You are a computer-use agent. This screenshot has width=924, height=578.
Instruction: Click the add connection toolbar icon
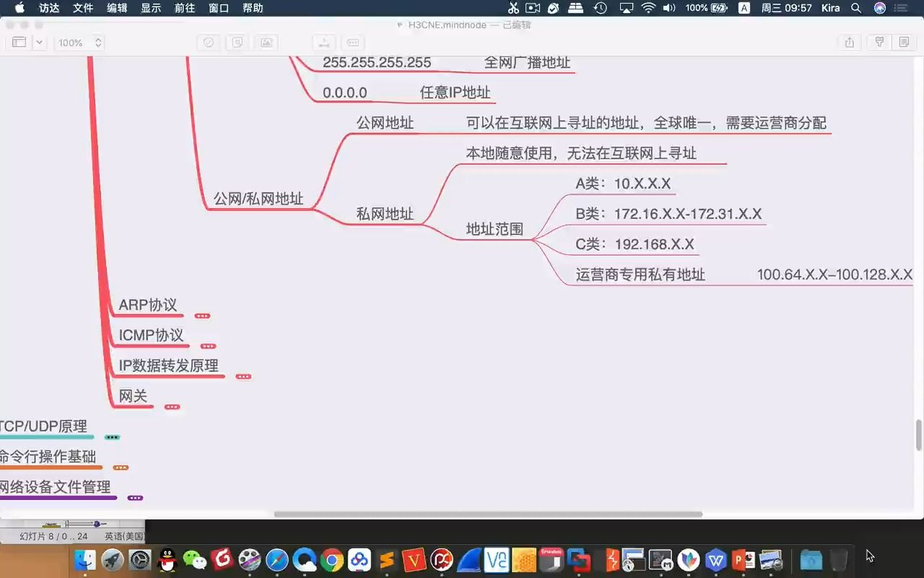(352, 43)
